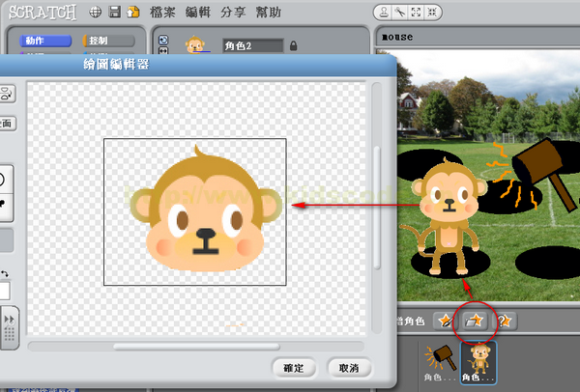Toggle the sprite lock icon

pyautogui.click(x=293, y=45)
